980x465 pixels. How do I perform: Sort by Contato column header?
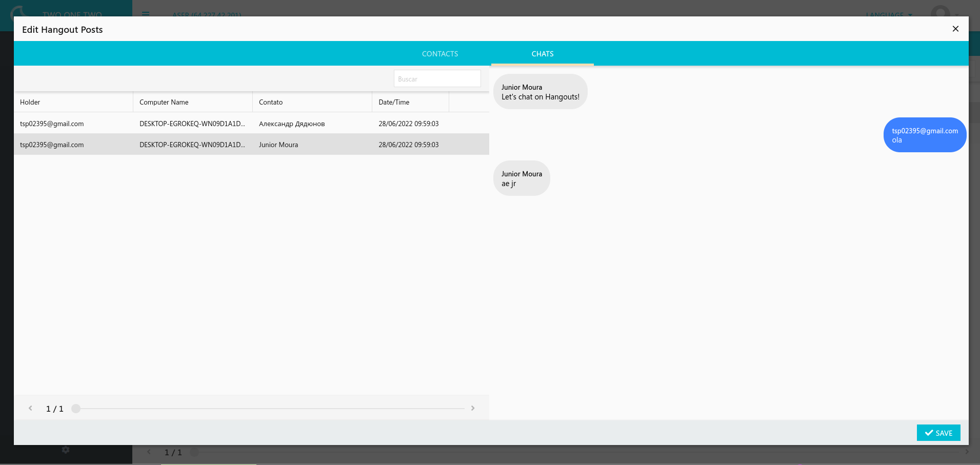coord(312,102)
